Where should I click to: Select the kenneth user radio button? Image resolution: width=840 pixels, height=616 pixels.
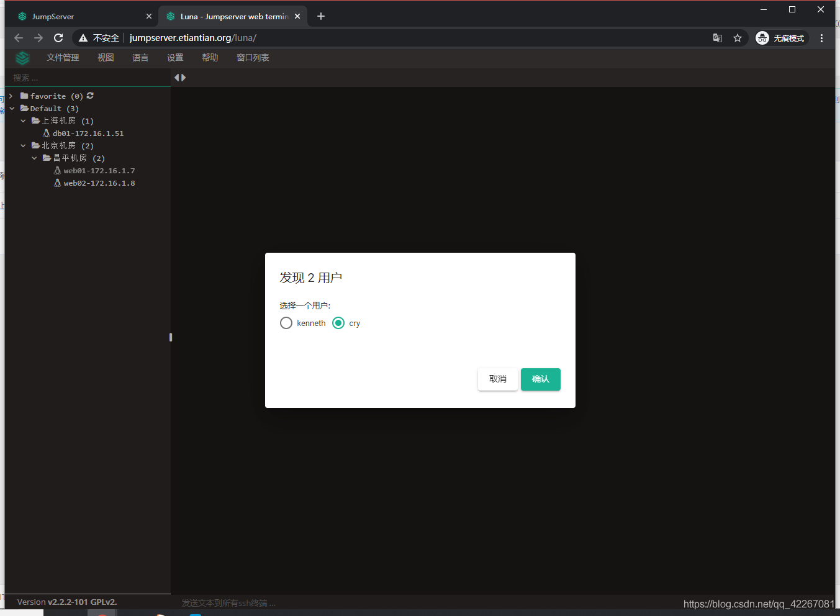click(x=286, y=323)
